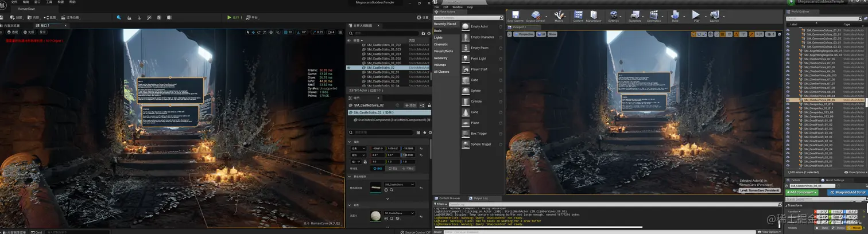Viewport: 868px width, 234px height.
Task: Select the Cone shape in Place Actors
Action: 482,112
